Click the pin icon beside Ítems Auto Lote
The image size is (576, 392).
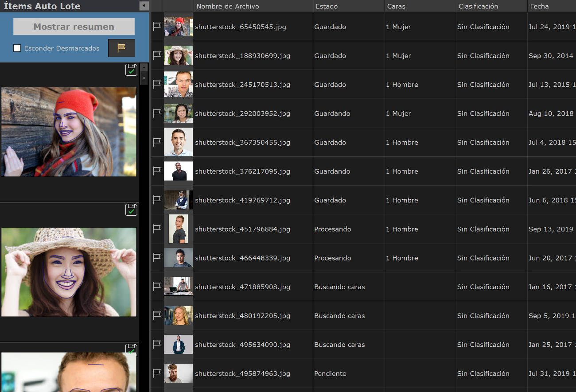point(144,6)
